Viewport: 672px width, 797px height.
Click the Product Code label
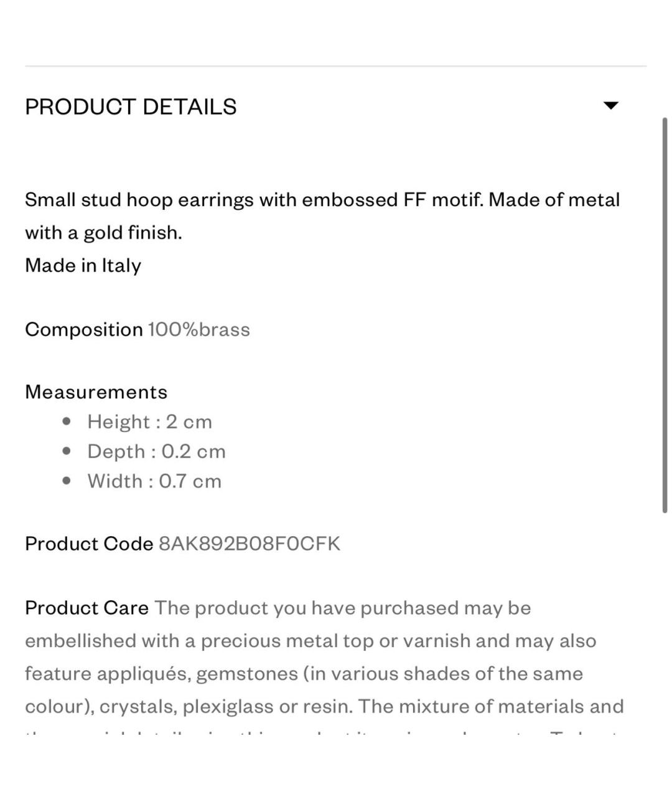pyautogui.click(x=89, y=544)
